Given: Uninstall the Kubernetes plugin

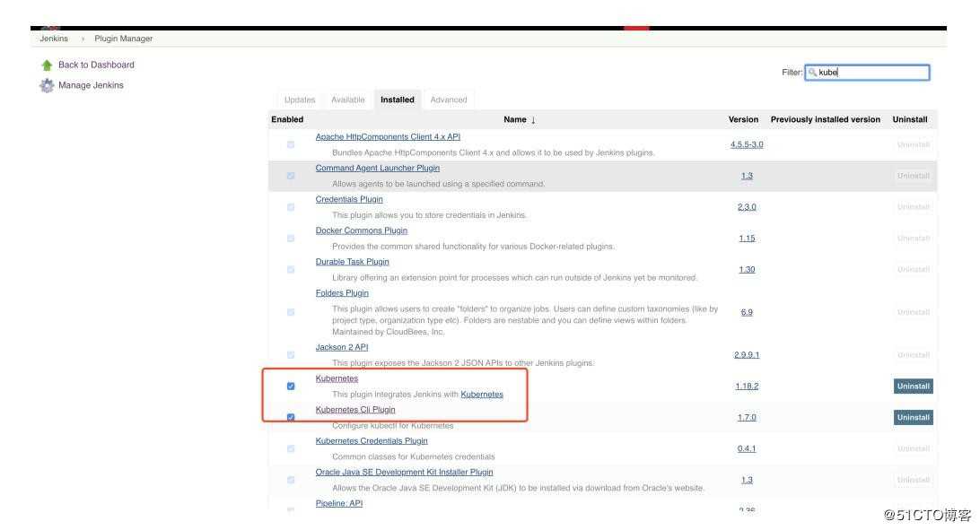Looking at the screenshot, I should click(x=913, y=387).
